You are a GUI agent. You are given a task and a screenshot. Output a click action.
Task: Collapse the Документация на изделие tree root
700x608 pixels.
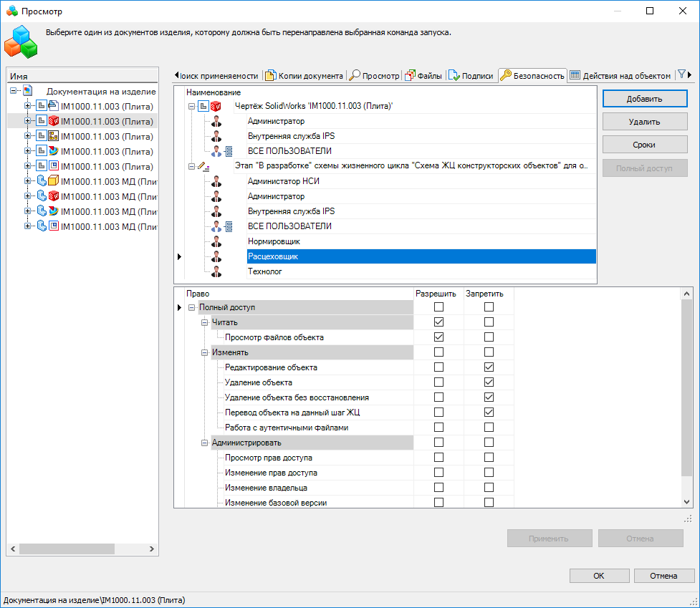tap(14, 91)
